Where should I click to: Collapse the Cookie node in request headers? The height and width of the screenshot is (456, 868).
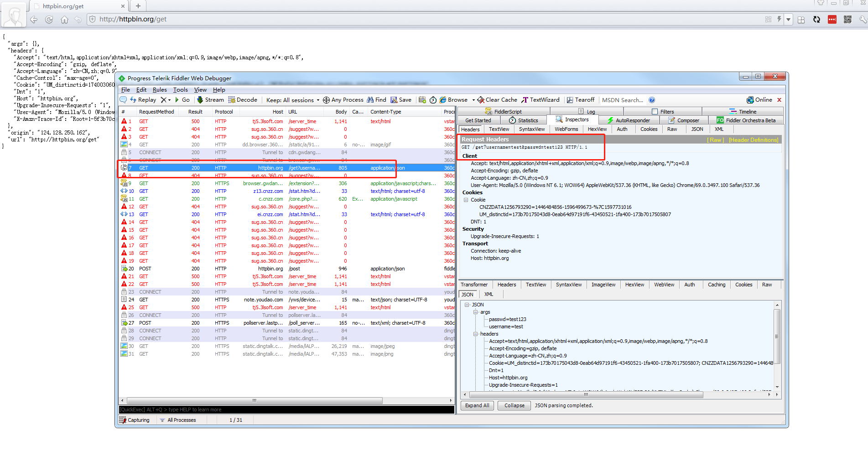pyautogui.click(x=466, y=200)
